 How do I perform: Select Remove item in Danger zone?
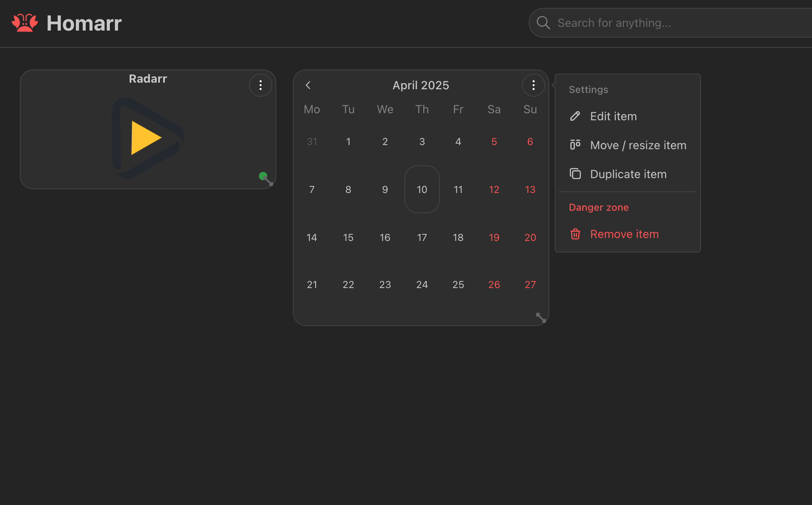627,234
